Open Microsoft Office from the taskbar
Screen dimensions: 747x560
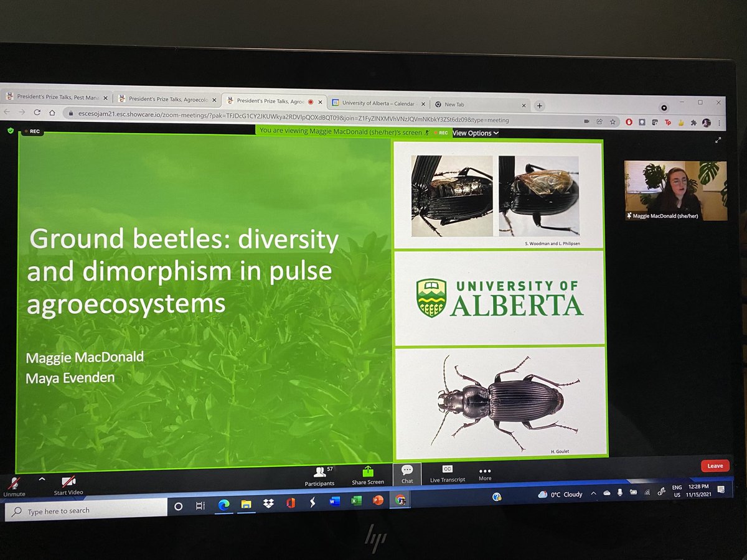pos(290,503)
